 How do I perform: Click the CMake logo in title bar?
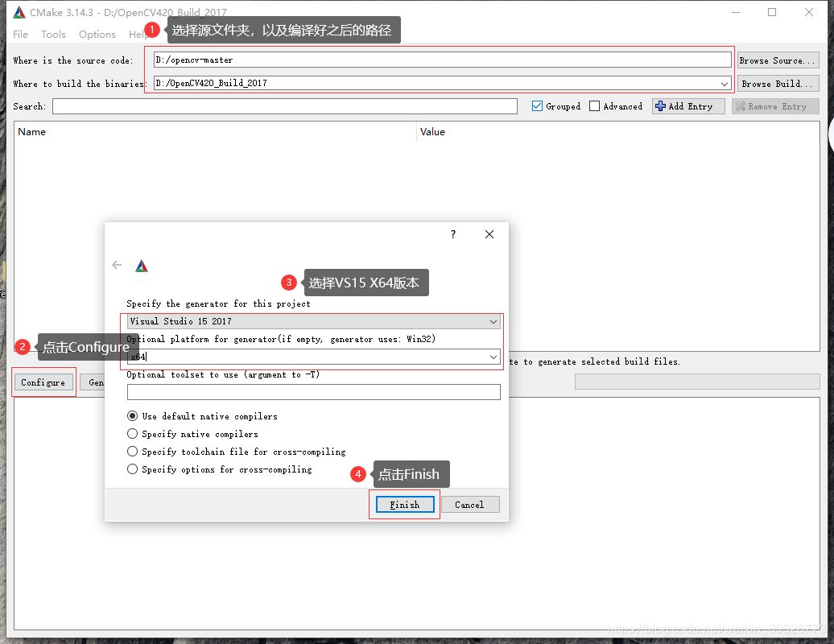[x=19, y=12]
